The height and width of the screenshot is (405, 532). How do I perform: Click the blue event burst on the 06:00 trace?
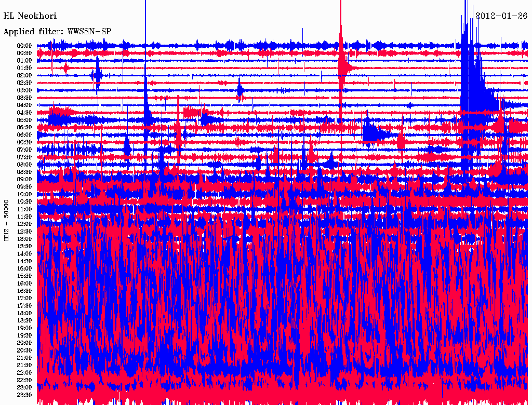pyautogui.click(x=372, y=134)
